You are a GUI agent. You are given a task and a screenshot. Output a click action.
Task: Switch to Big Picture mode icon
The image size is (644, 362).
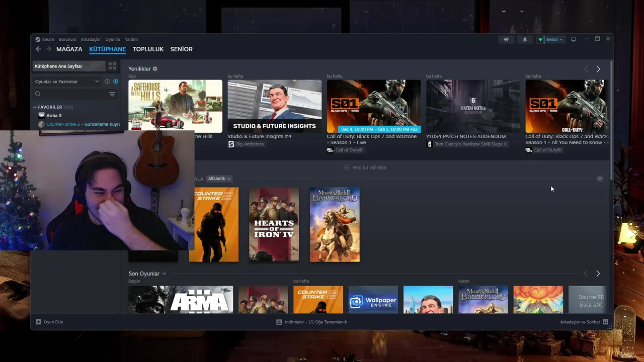point(573,39)
